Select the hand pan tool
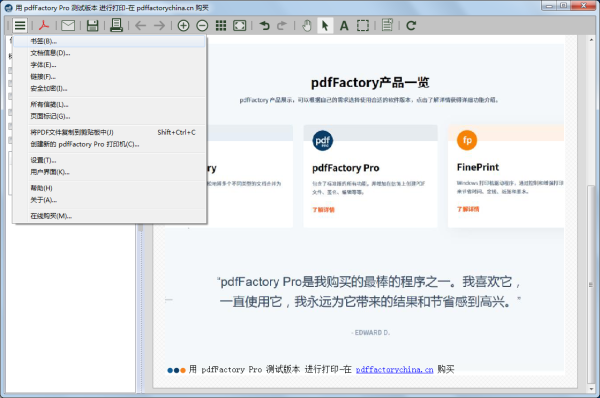This screenshot has width=600, height=398. (307, 26)
